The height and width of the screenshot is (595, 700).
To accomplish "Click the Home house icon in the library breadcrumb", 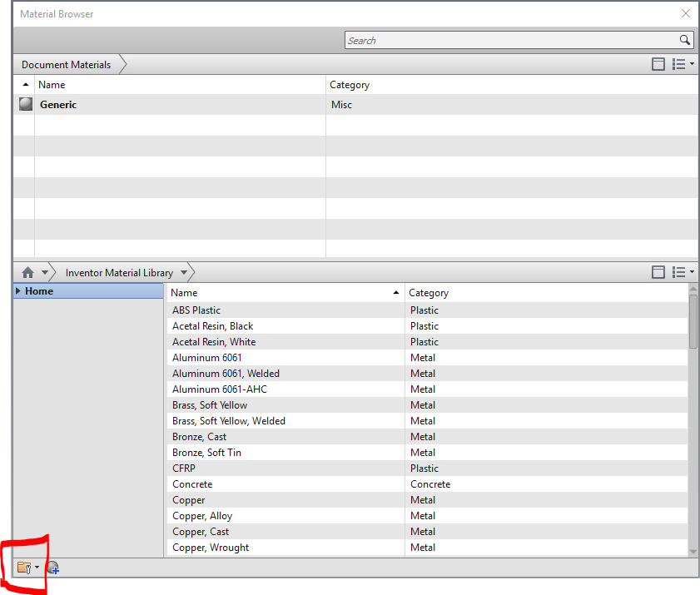I will [27, 272].
